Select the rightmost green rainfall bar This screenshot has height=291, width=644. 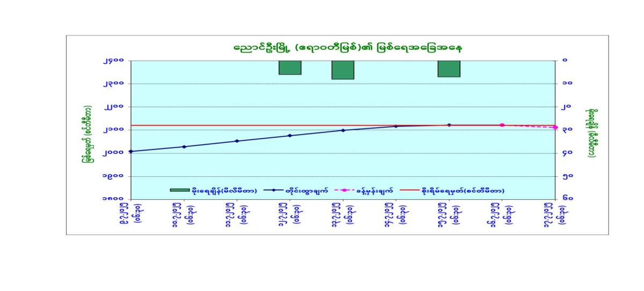(449, 69)
